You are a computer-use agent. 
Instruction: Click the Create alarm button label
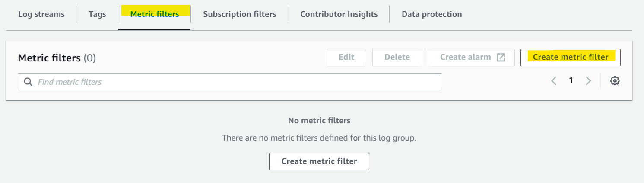pyautogui.click(x=466, y=57)
